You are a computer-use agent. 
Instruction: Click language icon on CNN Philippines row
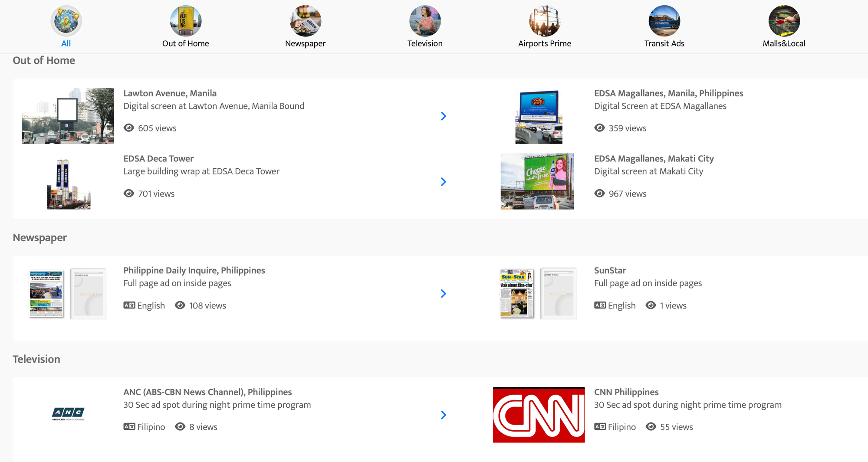pos(600,427)
